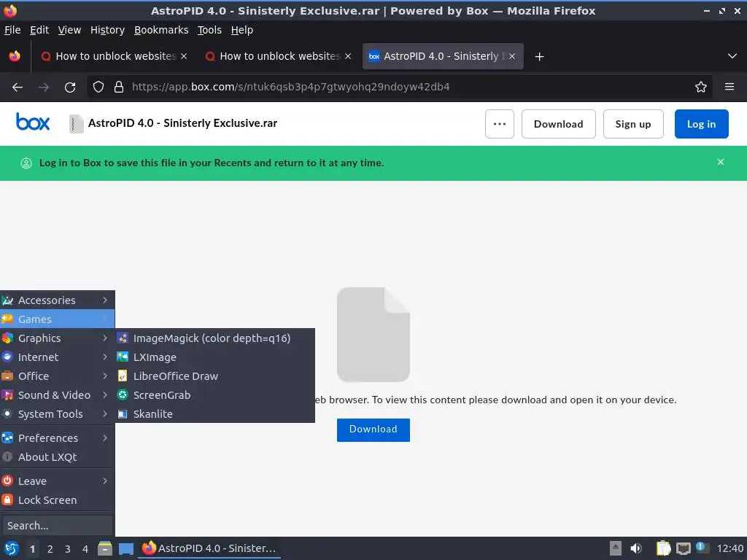Viewport: 747px width, 560px height.
Task: Launch LibreOffice Draw
Action: [x=215, y=376]
